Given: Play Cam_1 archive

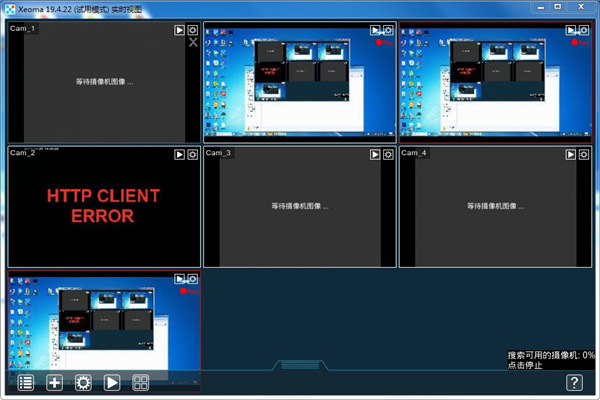Looking at the screenshot, I should click(180, 31).
